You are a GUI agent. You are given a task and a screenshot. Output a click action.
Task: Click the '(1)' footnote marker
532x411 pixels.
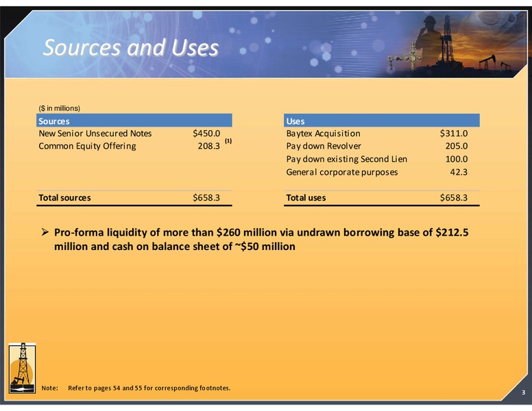coord(228,141)
